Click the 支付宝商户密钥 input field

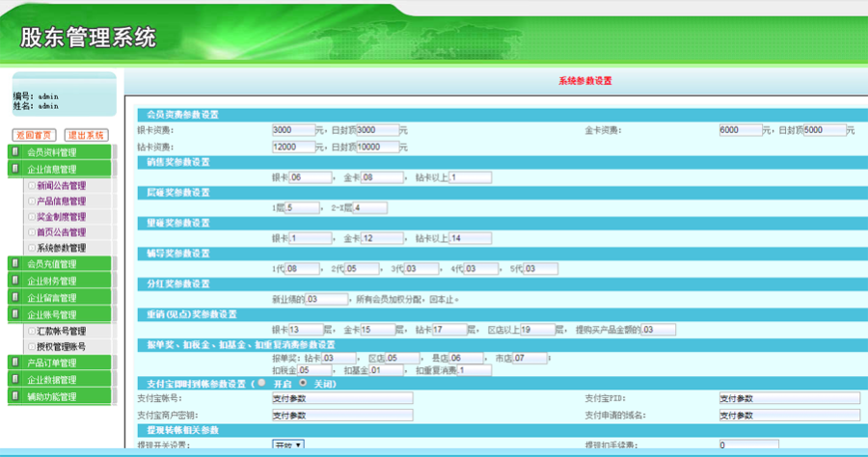342,416
